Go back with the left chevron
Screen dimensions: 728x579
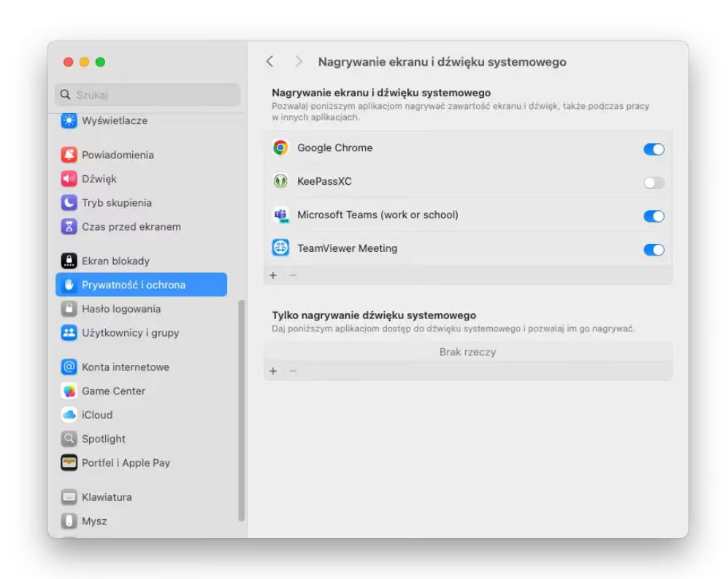click(x=270, y=62)
